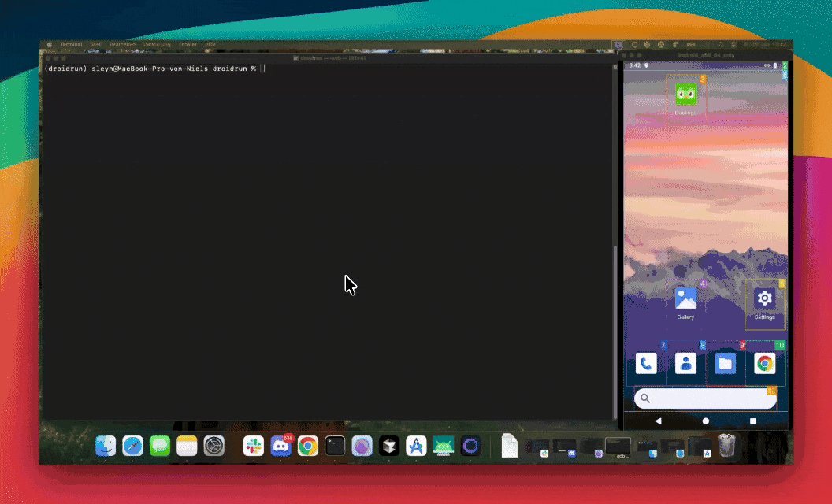Tap the Android recent apps square button

pos(752,421)
